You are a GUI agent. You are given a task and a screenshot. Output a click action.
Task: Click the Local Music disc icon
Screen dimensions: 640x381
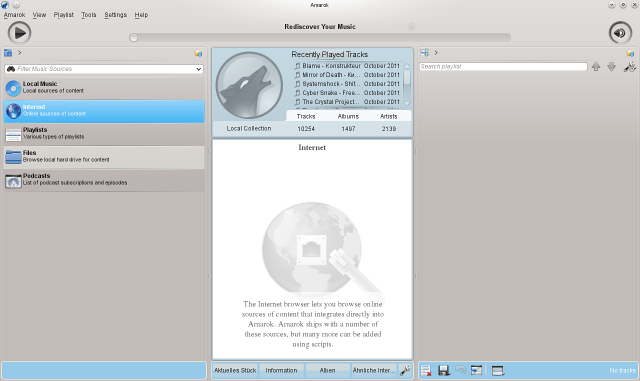pyautogui.click(x=13, y=88)
